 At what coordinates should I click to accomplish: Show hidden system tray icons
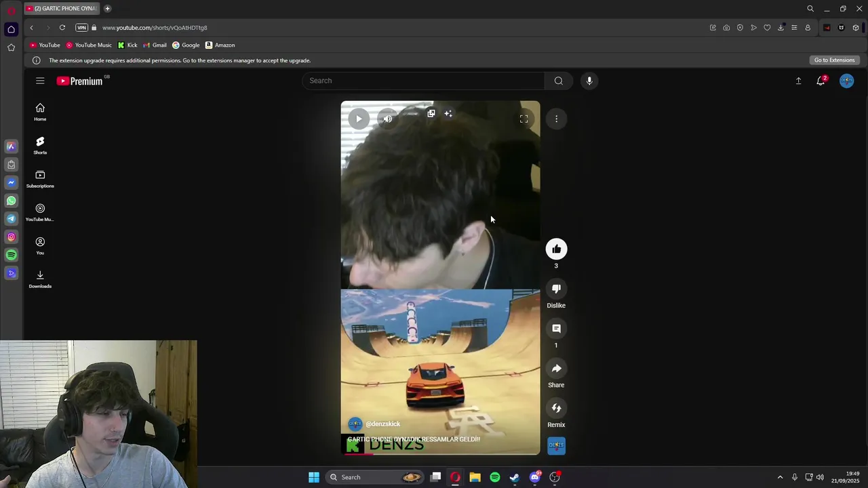(780, 477)
